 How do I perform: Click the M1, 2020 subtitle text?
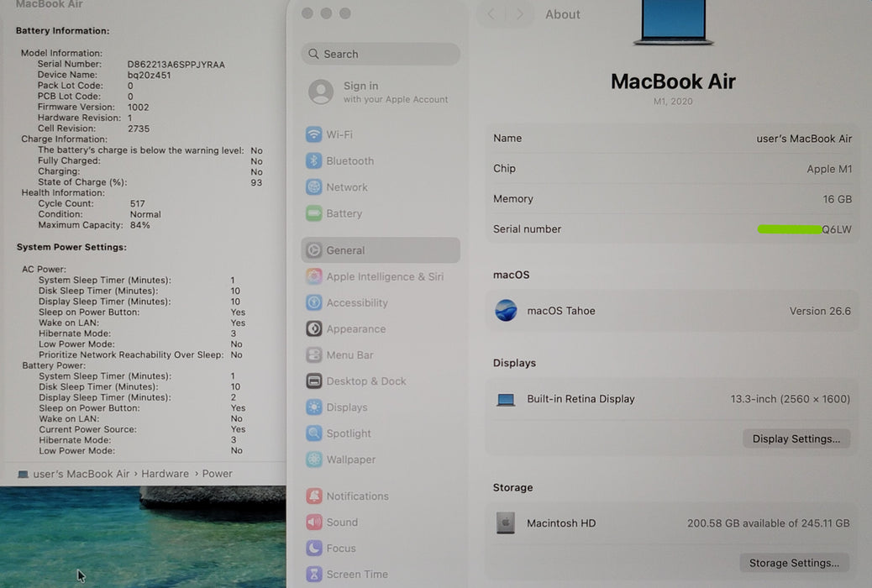(x=673, y=102)
